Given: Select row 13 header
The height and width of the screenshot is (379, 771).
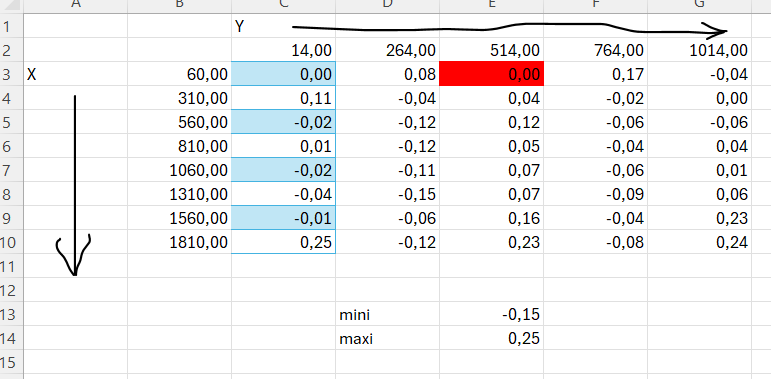Looking at the screenshot, I should [x=10, y=314].
